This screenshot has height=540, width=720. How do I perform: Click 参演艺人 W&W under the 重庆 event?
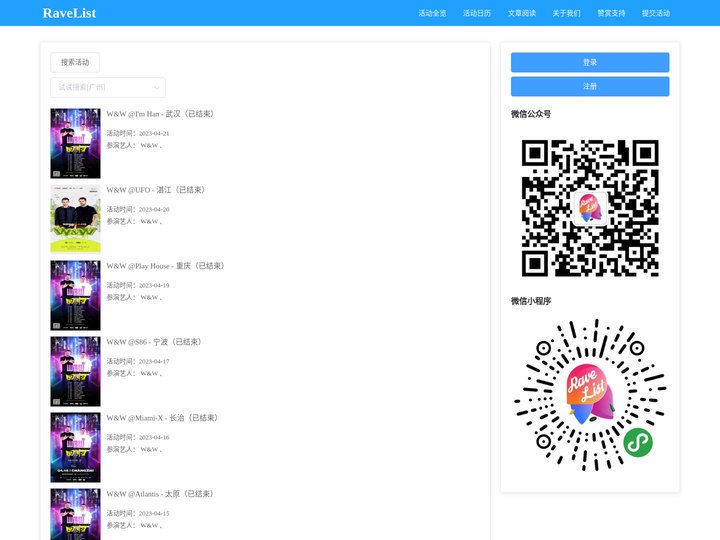click(135, 298)
